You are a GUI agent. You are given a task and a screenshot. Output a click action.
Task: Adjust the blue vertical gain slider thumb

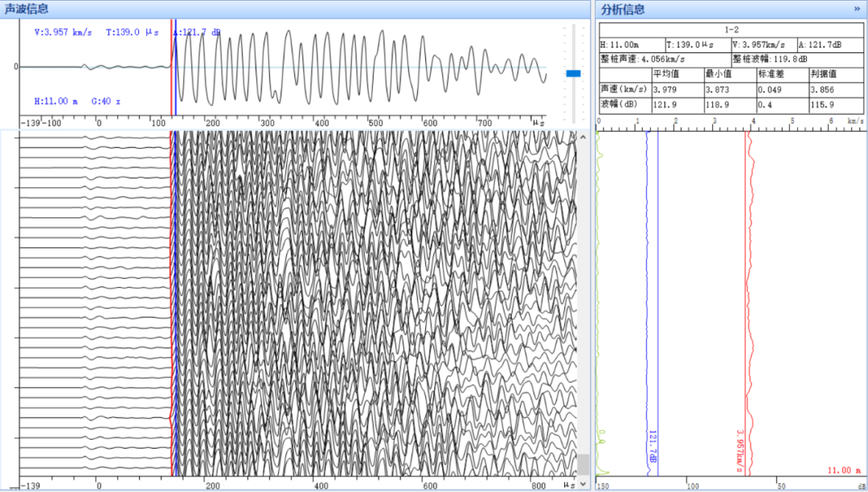[573, 73]
